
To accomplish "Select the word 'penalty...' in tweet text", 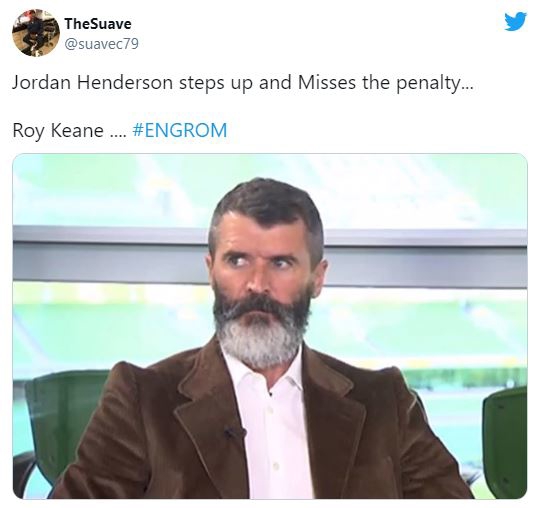I will pos(435,84).
